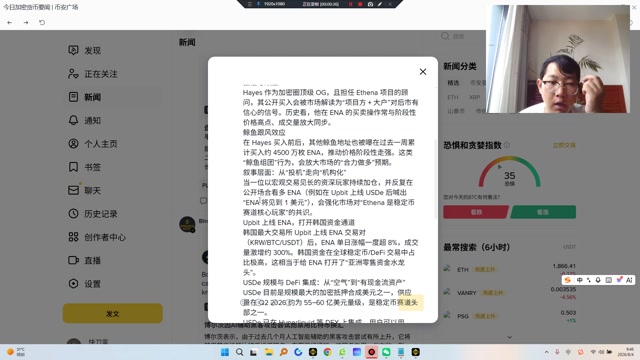640x360 pixels.
Task: Open the 发现 discover page icon
Action: (73, 50)
